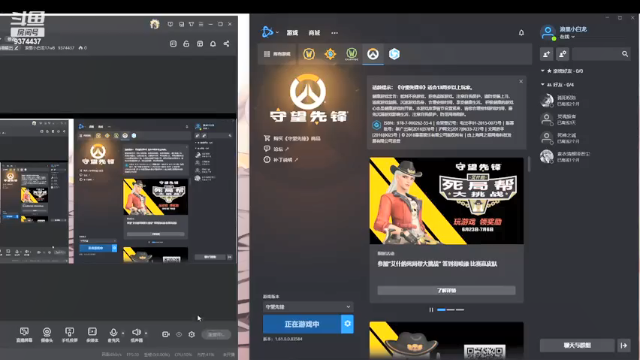Select the World of Warcraft Classic icon
This screenshot has height=360, width=640.
(351, 54)
